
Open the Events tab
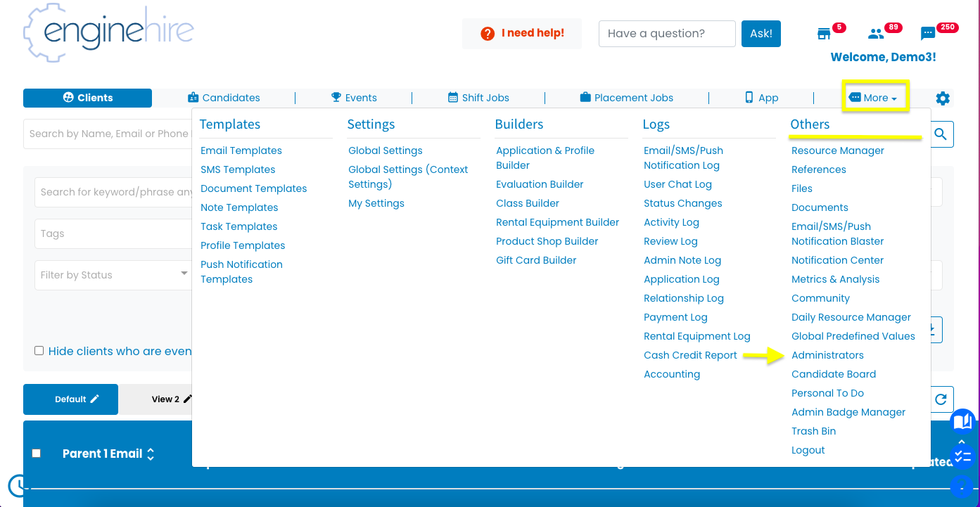coord(354,98)
